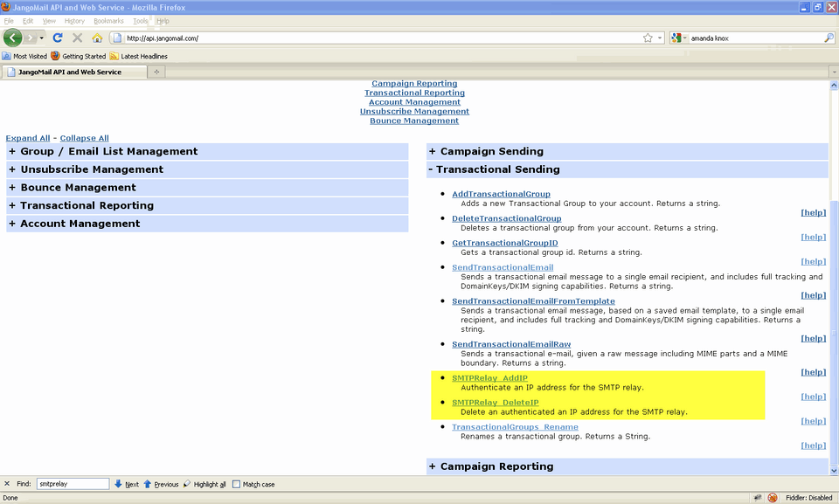Viewport: 839px width, 504px height.
Task: Open the SendTransactionalEmailRaw method link
Action: coord(511,344)
